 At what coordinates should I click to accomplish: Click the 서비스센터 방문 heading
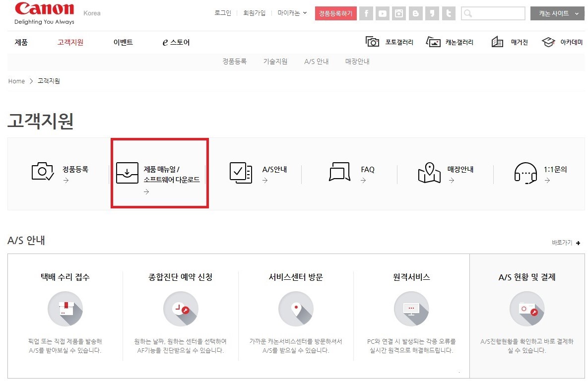[x=296, y=277]
